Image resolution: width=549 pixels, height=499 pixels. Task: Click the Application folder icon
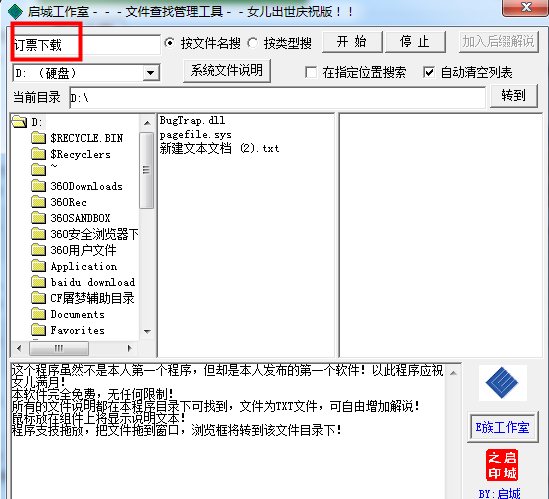pyautogui.click(x=38, y=266)
